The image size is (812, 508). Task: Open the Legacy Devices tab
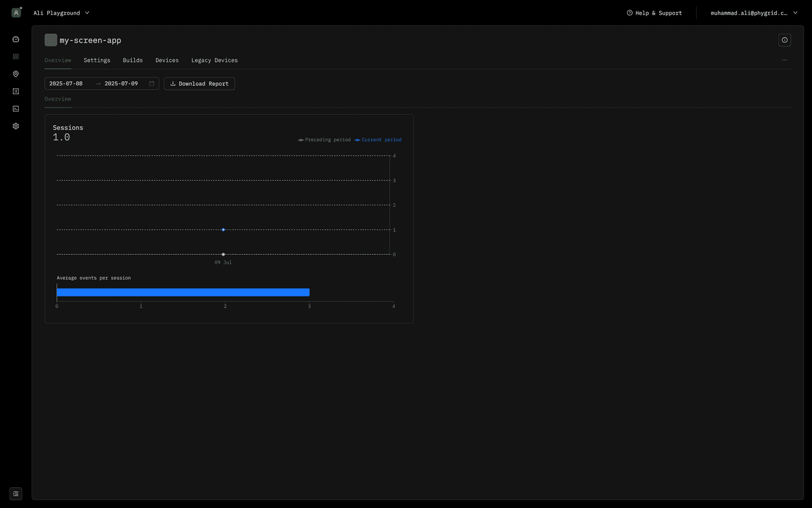pyautogui.click(x=214, y=60)
